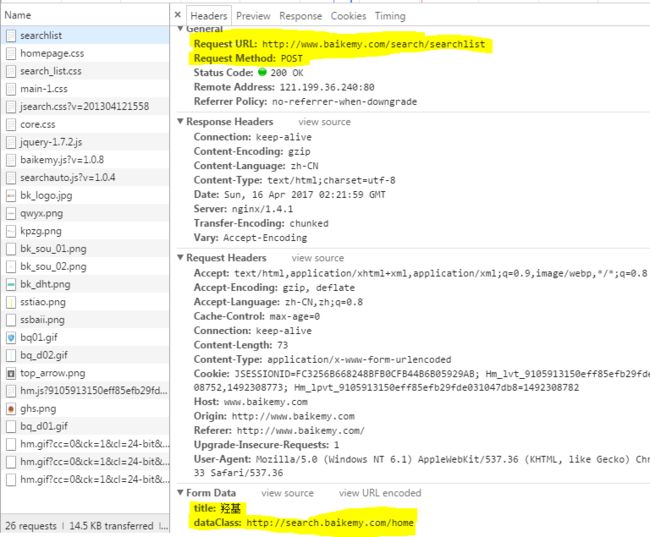Image resolution: width=650 pixels, height=537 pixels.
Task: Click view URL encoded link
Action: (x=380, y=493)
